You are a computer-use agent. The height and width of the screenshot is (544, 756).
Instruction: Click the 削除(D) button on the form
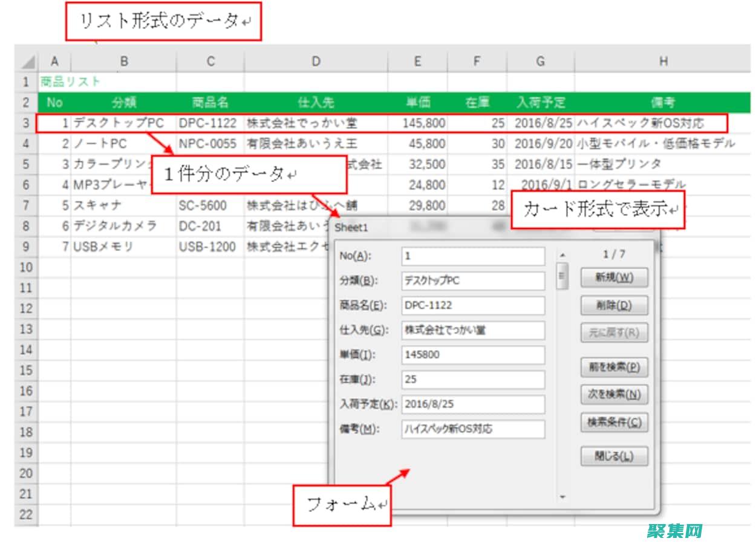(614, 305)
